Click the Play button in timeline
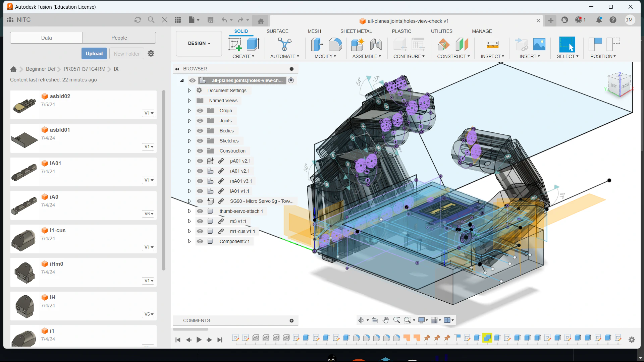The image size is (644, 362). 199,340
